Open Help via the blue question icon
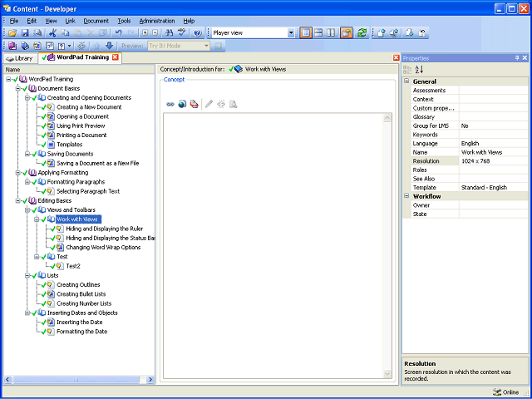Viewport: 532px width, 399px height. point(198,33)
